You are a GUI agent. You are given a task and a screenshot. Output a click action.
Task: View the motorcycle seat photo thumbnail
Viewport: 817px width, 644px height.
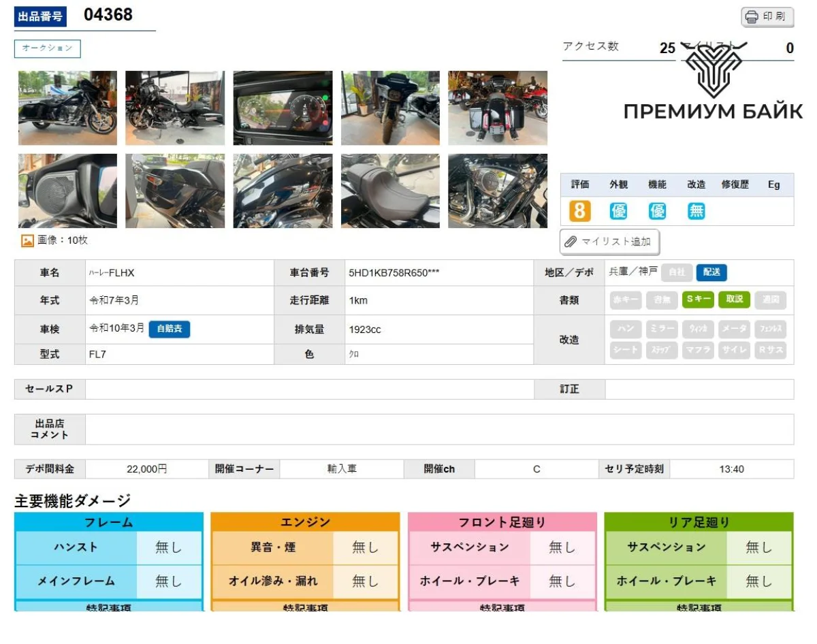[390, 191]
